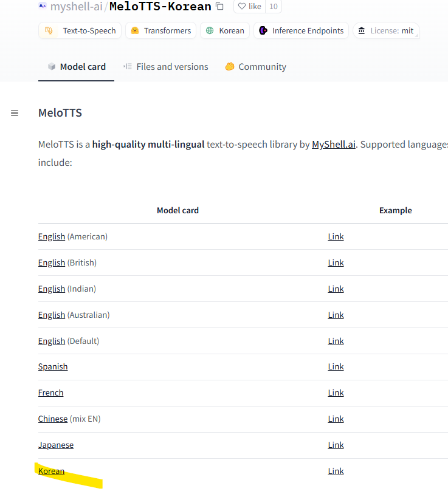The width and height of the screenshot is (448, 494).
Task: Open the mit License tag
Action: [x=386, y=30]
